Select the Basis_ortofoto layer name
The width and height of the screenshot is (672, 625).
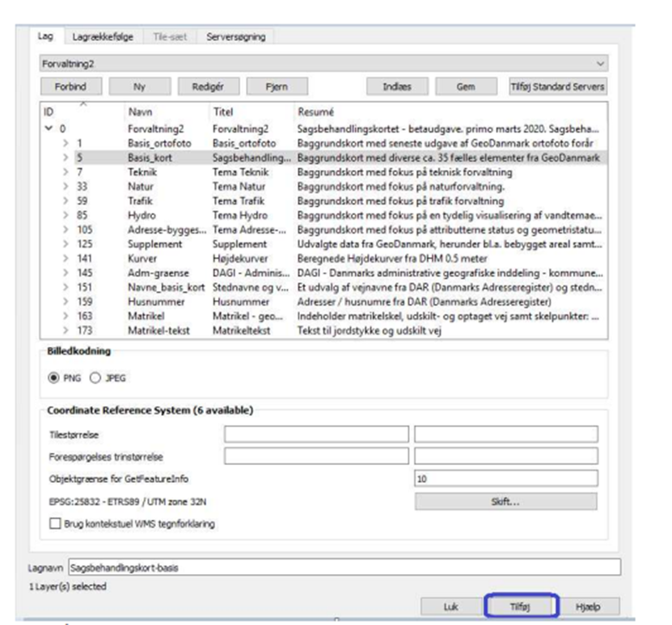click(159, 143)
